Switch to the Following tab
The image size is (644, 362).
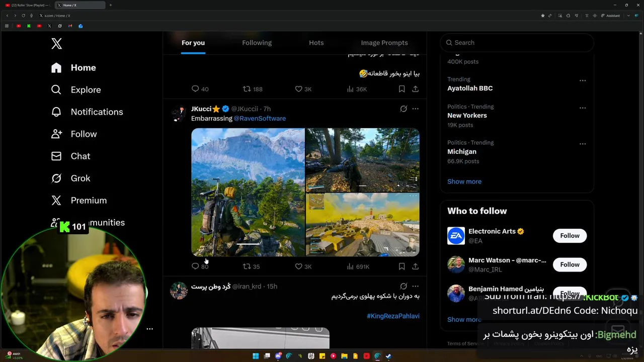click(257, 43)
